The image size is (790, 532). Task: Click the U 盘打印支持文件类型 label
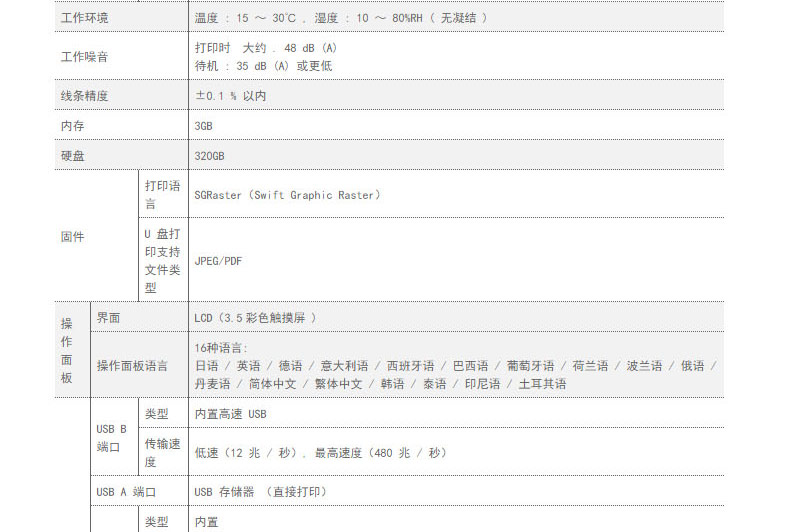(x=162, y=260)
